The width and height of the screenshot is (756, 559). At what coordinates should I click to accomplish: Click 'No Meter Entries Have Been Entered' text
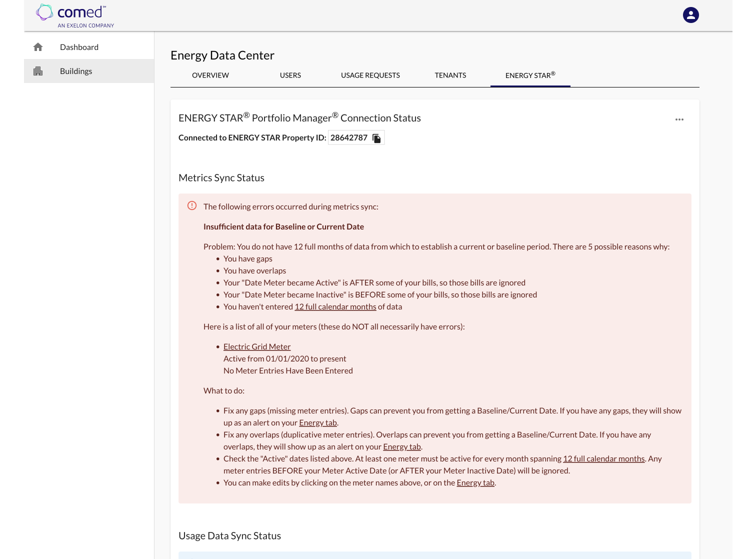(x=288, y=370)
